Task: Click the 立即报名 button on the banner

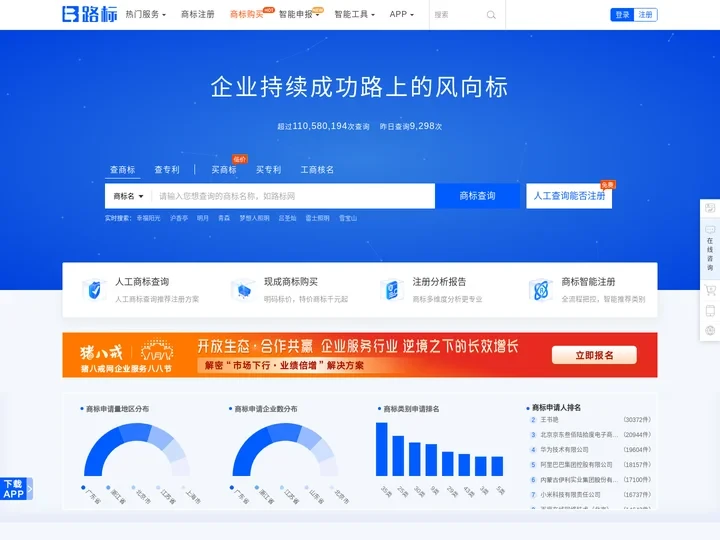Action: (594, 355)
